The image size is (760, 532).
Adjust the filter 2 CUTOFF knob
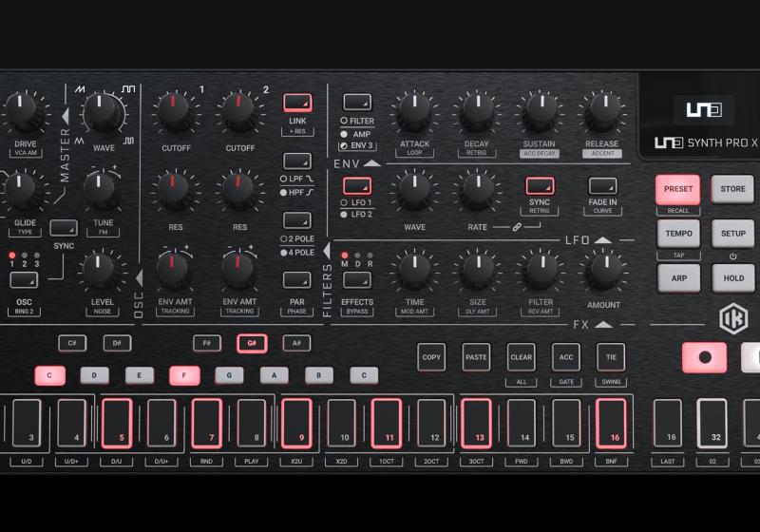point(238,112)
